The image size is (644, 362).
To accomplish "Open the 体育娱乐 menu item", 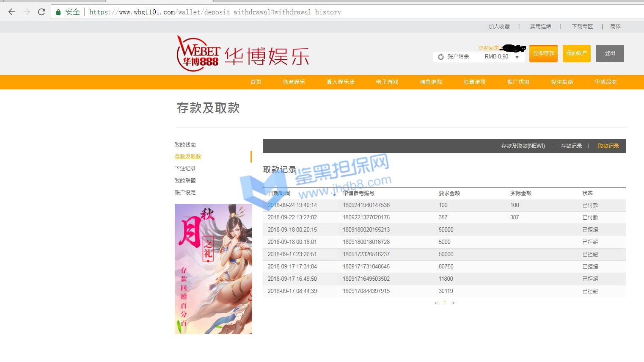I will pos(294,82).
